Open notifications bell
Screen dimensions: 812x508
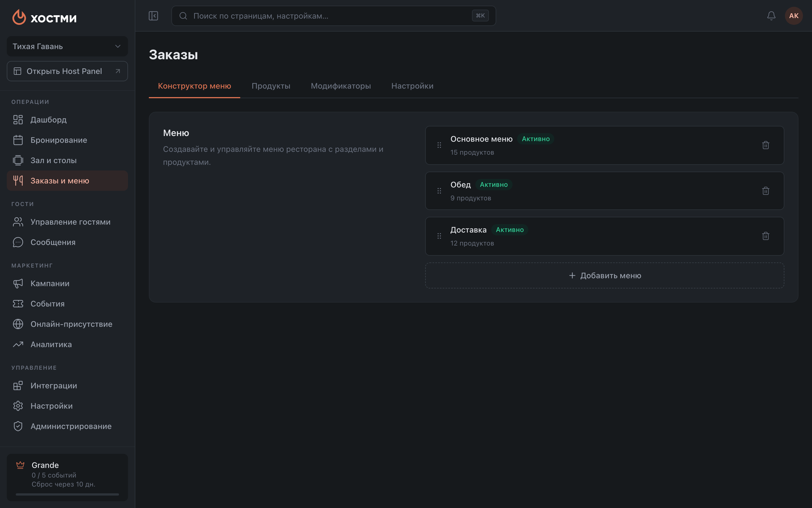tap(771, 16)
